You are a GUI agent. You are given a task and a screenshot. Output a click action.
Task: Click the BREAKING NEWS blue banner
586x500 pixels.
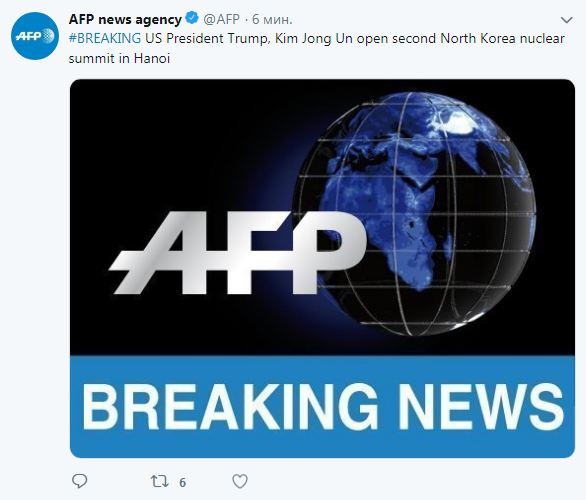tap(322, 407)
